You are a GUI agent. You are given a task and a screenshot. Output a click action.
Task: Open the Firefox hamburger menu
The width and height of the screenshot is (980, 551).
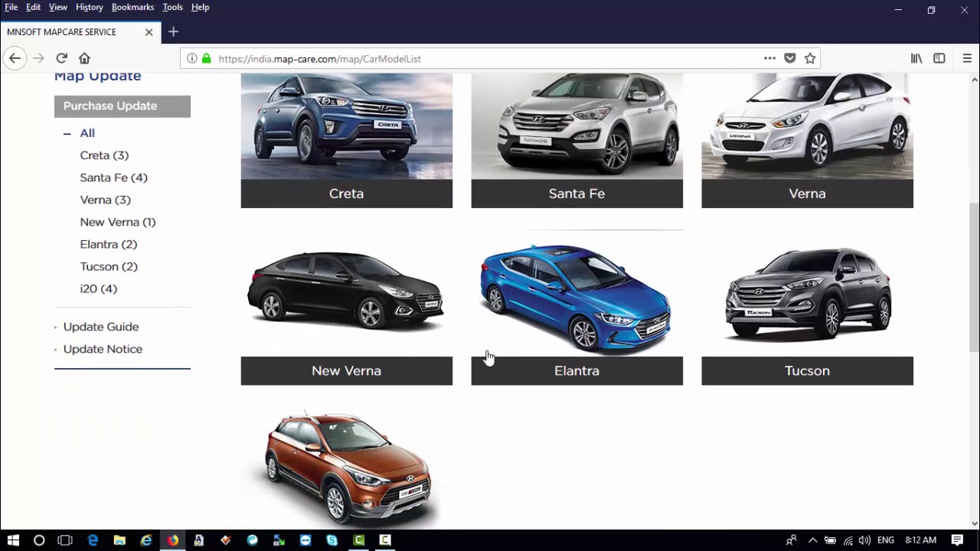point(967,58)
